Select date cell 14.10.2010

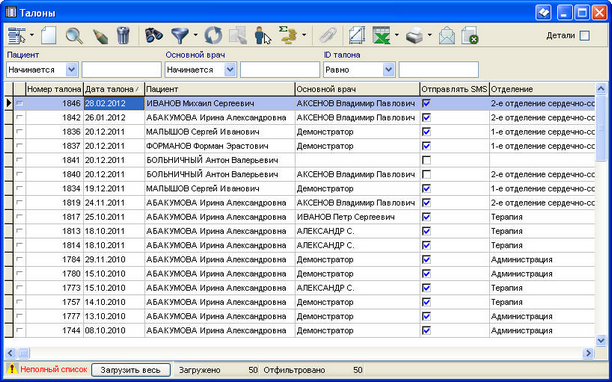pos(114,302)
